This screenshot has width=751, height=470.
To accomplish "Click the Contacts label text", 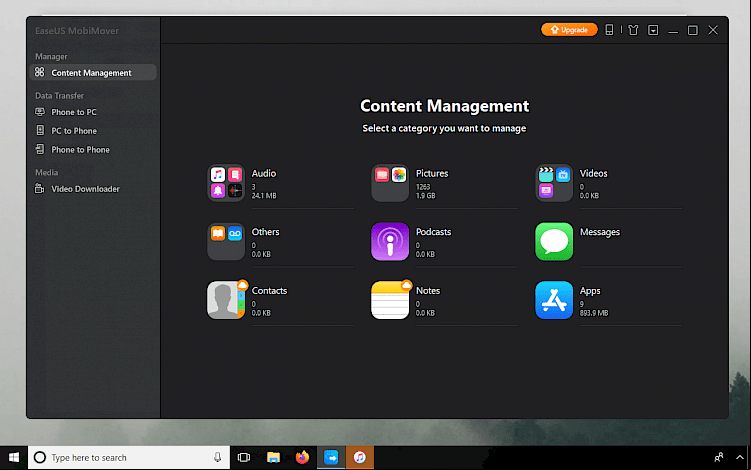I will coord(269,291).
